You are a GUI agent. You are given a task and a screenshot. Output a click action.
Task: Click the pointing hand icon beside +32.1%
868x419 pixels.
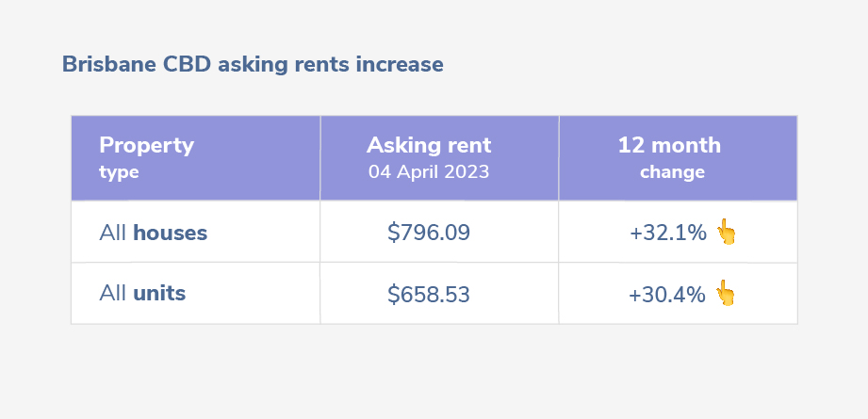pos(727,232)
